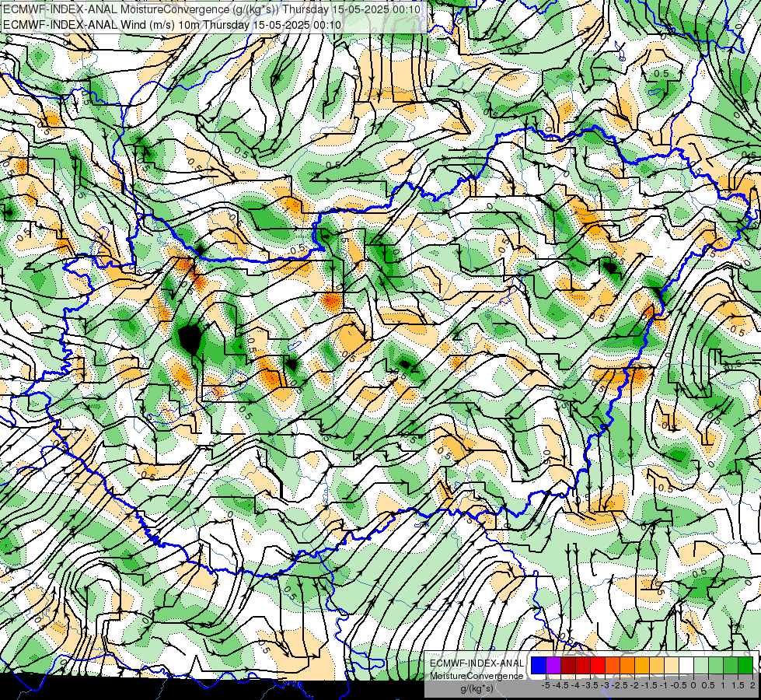This screenshot has height=700, width=761.
Task: Click the legend label MoistureConvergence
Action: pyautogui.click(x=477, y=676)
